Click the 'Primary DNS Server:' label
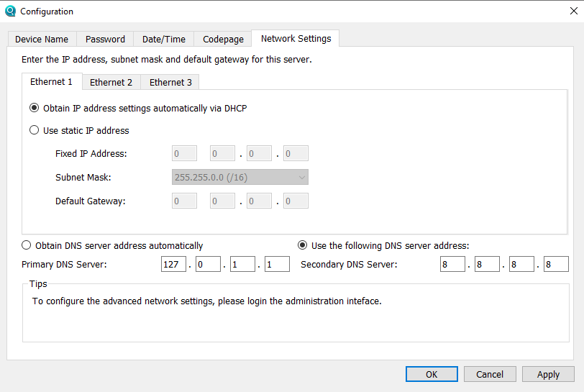Screen dimensions: 584x392 64,265
